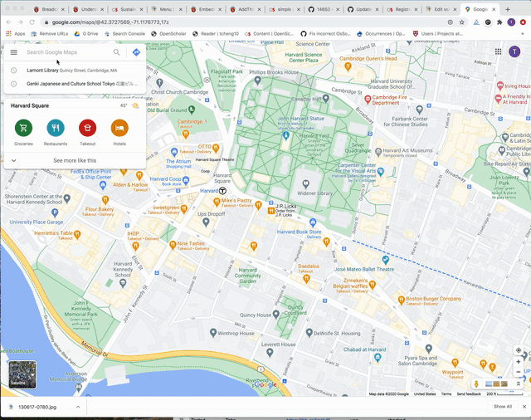Switch to the Satellite view thumbnail
The width and height of the screenshot is (531, 420).
pyautogui.click(x=22, y=374)
